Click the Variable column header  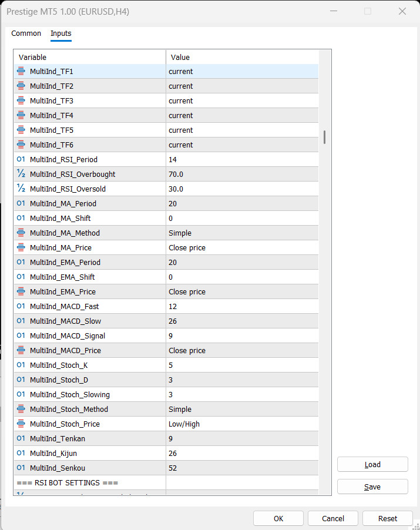90,57
